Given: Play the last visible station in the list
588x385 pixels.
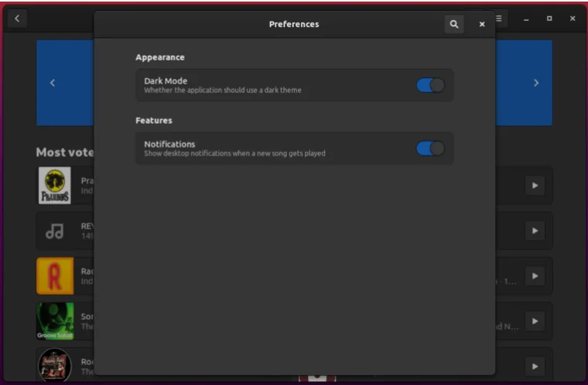Looking at the screenshot, I should click(535, 366).
